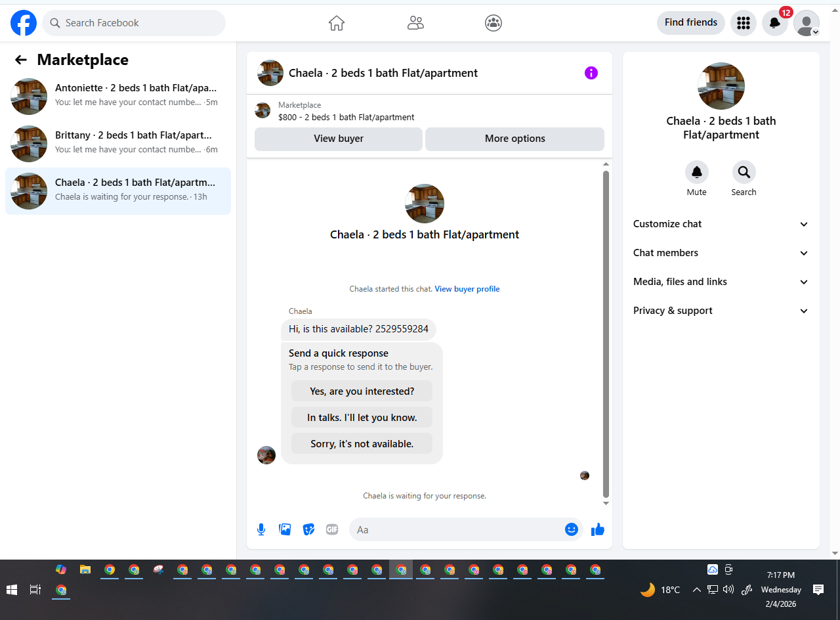This screenshot has width=840, height=620.
Task: Open the account profile avatar menu
Action: 807,23
